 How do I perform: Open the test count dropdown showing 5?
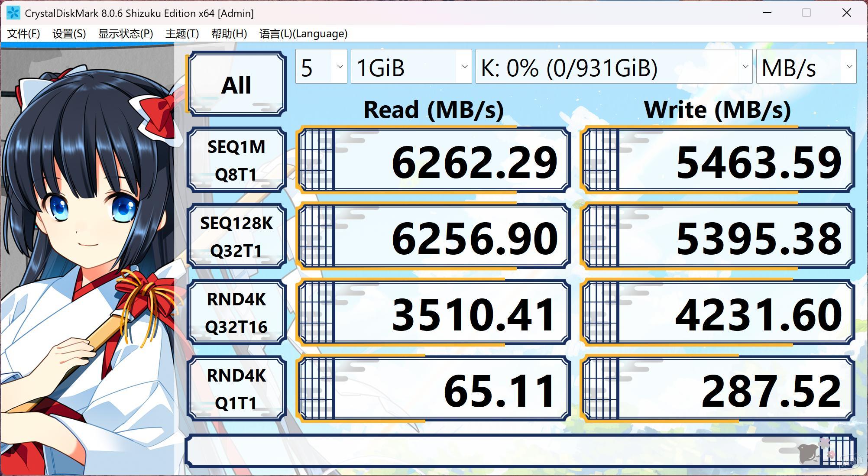pos(321,66)
